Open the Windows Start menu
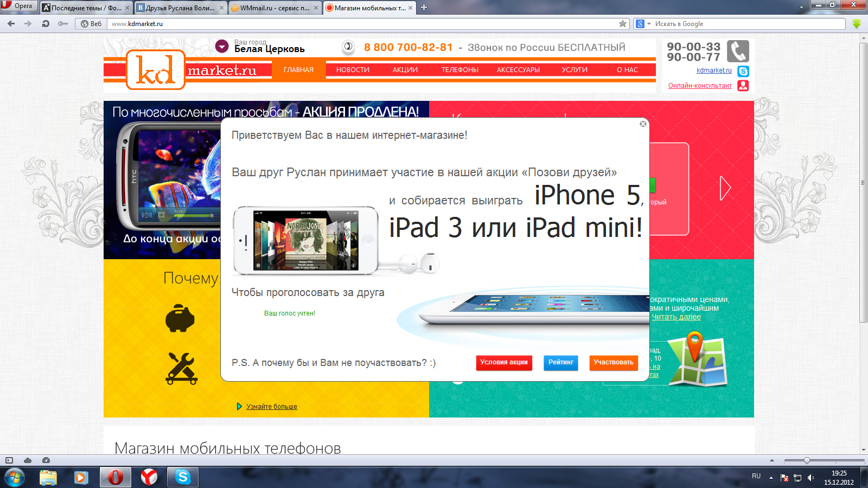The height and width of the screenshot is (488, 868). (x=14, y=478)
